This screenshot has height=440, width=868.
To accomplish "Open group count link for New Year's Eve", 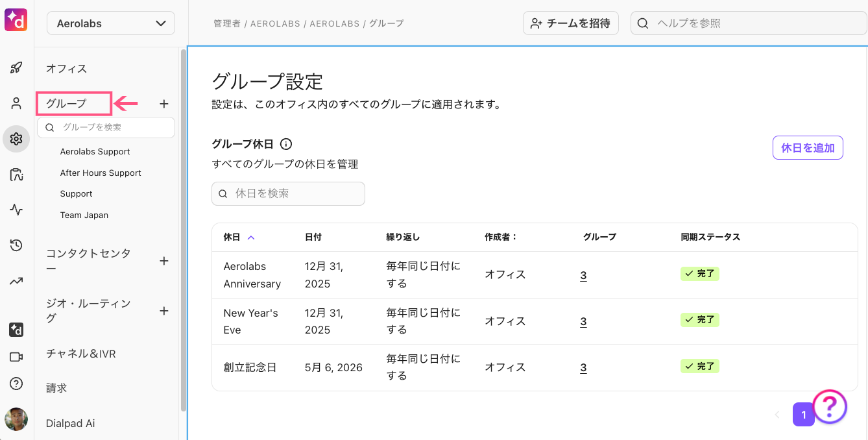I will click(583, 321).
